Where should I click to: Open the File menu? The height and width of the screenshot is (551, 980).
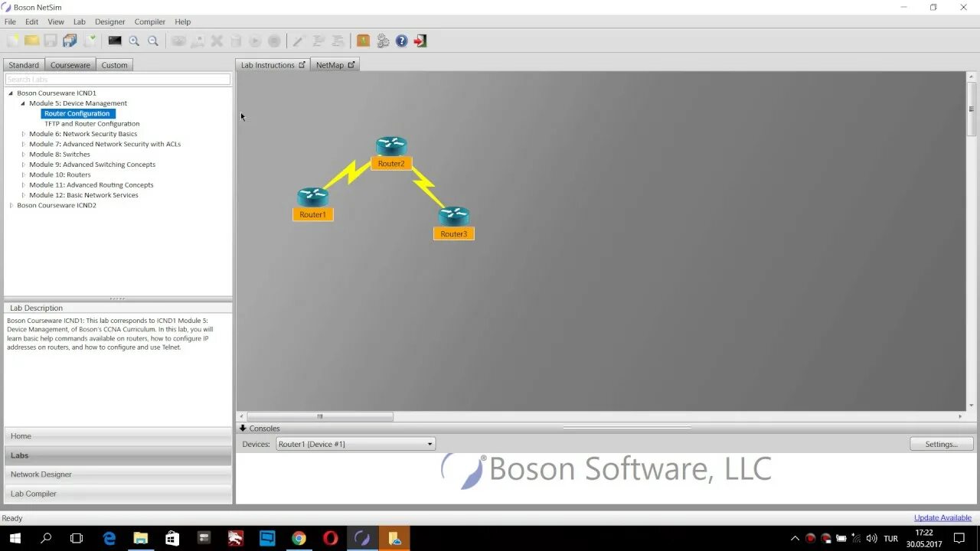[x=10, y=21]
